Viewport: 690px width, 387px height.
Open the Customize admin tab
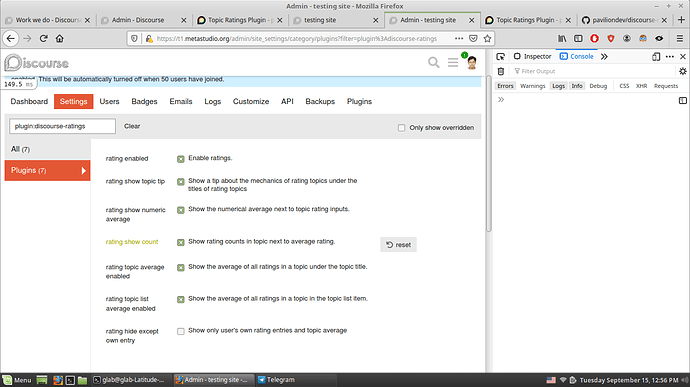(x=251, y=101)
